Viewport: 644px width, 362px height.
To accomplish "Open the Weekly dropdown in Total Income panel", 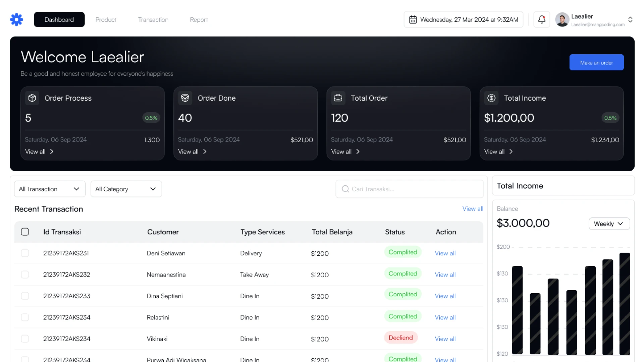I will tap(609, 224).
